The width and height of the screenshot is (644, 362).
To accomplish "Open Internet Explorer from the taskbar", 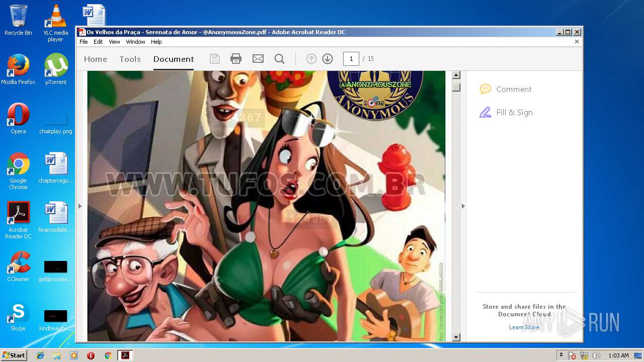I will coord(40,355).
